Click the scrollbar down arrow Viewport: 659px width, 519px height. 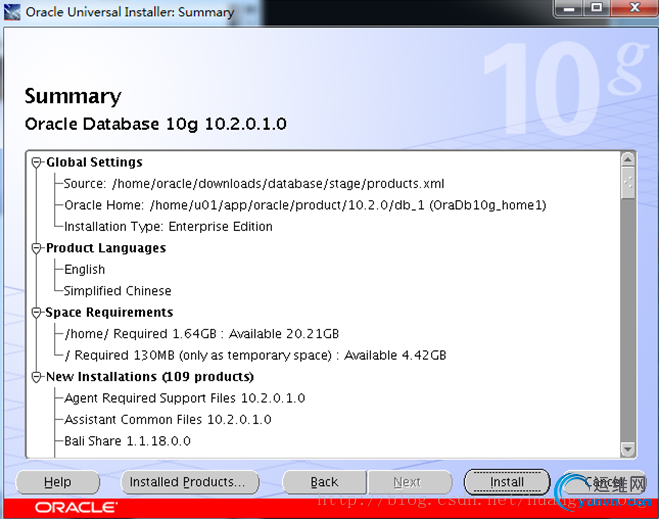[x=627, y=450]
